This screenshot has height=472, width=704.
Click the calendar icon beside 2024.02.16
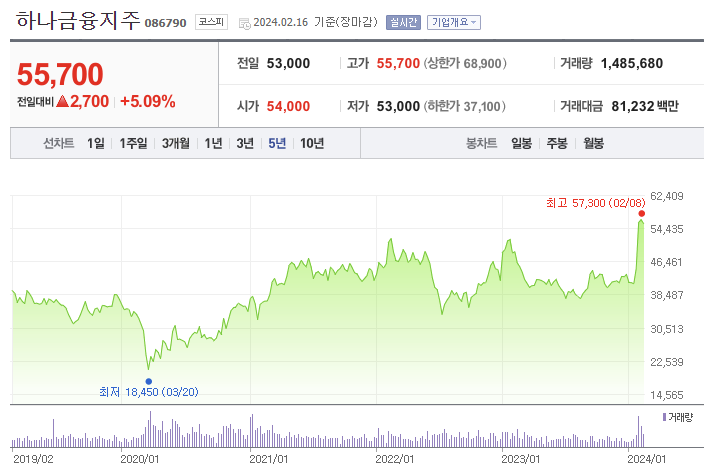click(245, 23)
